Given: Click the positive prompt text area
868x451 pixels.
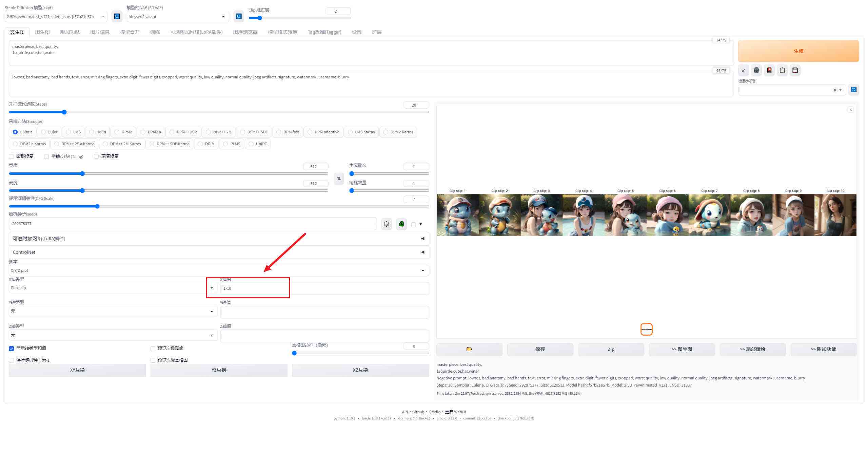Looking at the screenshot, I should point(371,53).
